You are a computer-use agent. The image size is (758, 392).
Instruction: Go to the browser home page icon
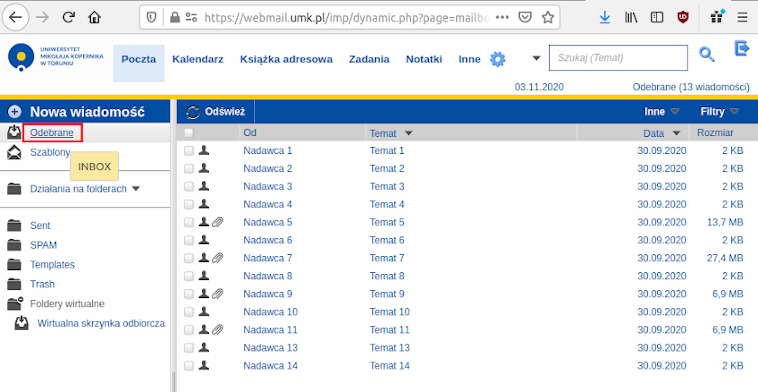pyautogui.click(x=94, y=17)
